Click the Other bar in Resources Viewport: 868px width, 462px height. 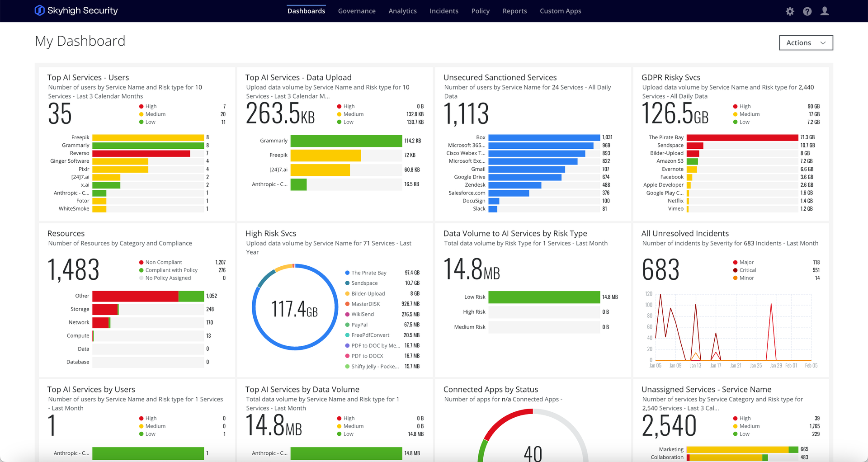pyautogui.click(x=148, y=296)
